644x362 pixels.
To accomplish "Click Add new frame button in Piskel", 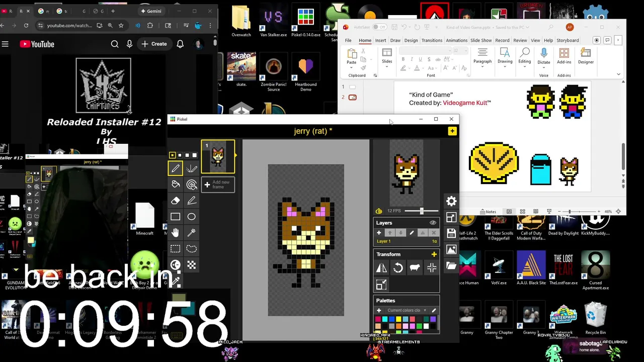I will [218, 185].
